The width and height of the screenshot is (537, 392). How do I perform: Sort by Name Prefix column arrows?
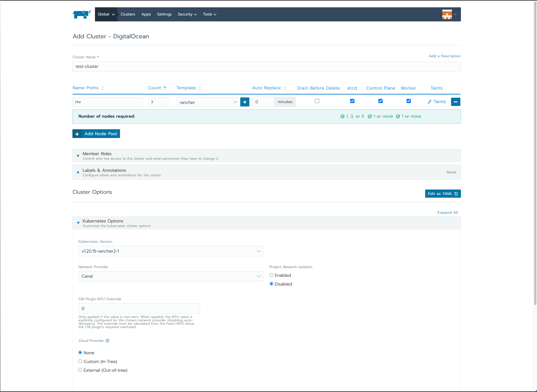103,88
